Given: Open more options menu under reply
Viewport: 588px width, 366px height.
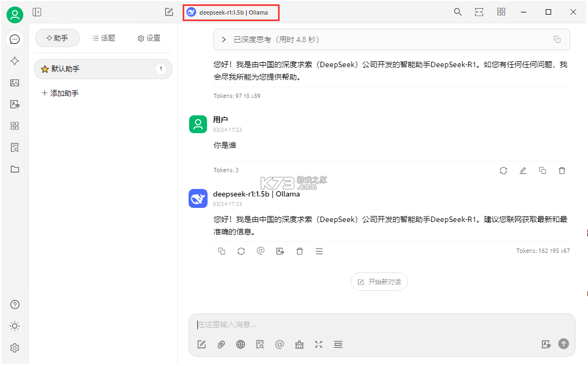Looking at the screenshot, I should tap(319, 251).
